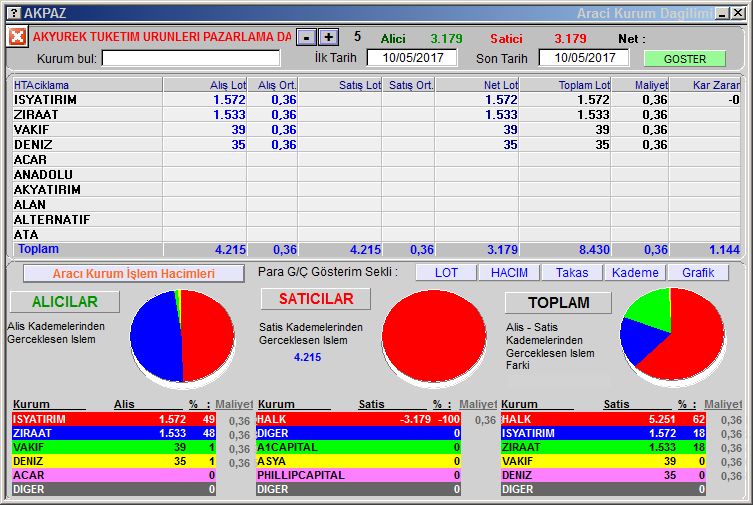The image size is (753, 505).
Task: Click yellow ASYA row in sellers list
Action: pos(358,461)
